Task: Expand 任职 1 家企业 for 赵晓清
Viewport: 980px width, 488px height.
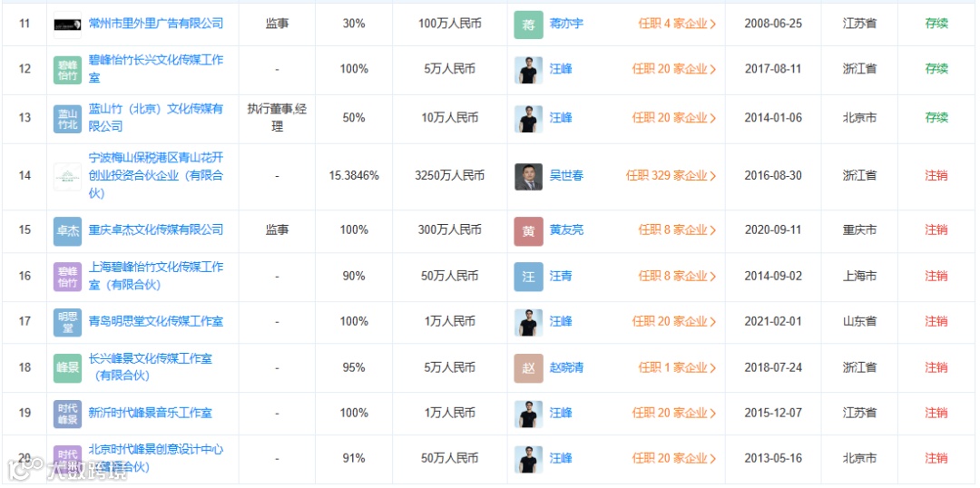Action: [x=676, y=367]
